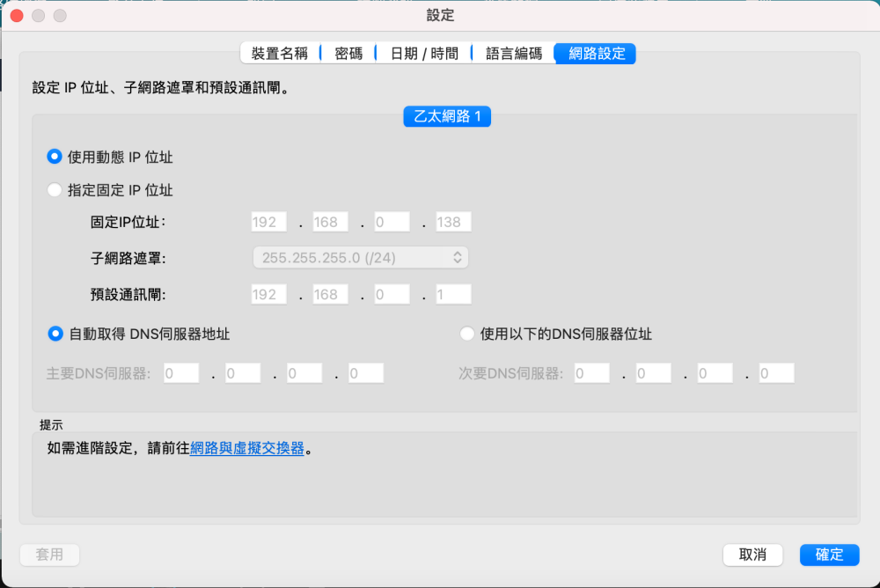The width and height of the screenshot is (880, 588).
Task: Go to the 日期 / 時間 tab
Action: 424,54
